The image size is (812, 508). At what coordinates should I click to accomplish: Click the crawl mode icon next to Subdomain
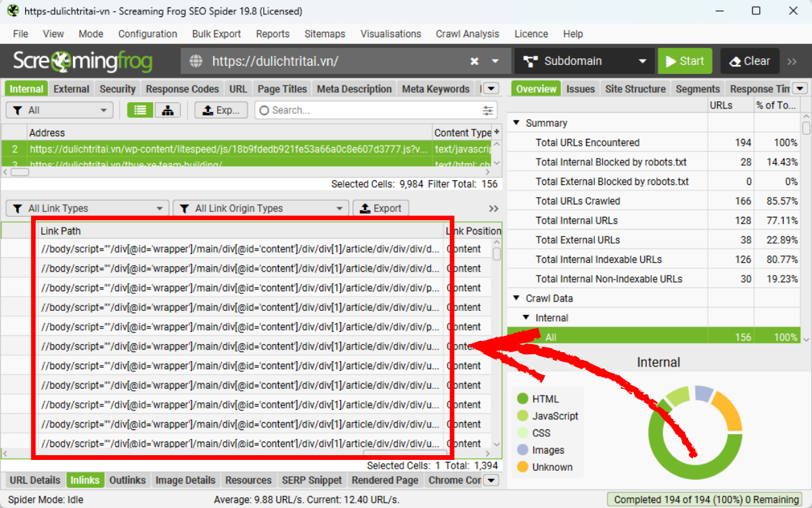[x=531, y=60]
